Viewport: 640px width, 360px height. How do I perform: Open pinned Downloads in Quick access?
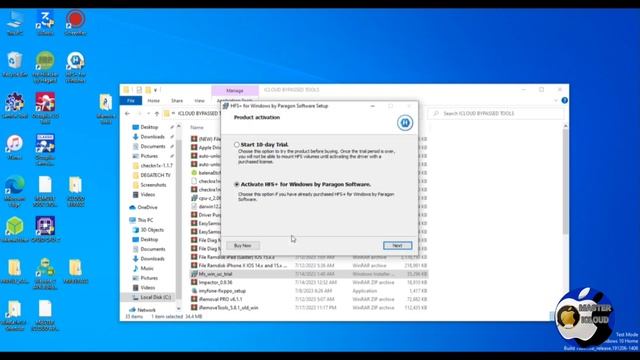[x=152, y=137]
